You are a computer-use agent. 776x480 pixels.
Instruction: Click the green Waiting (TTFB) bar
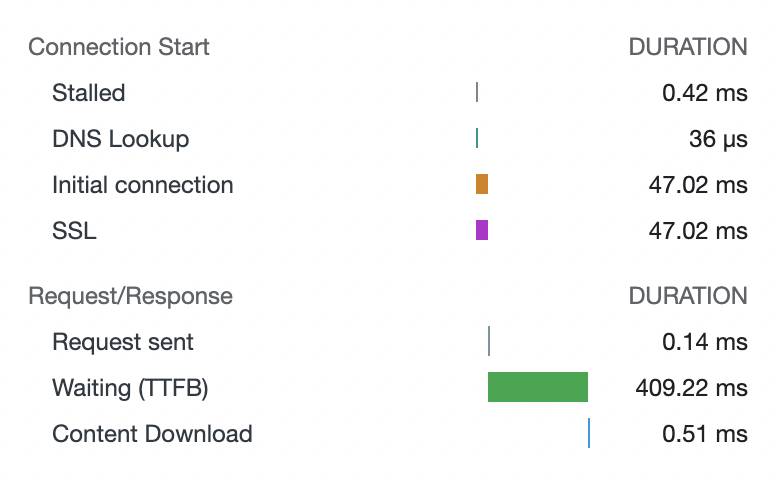tap(538, 387)
